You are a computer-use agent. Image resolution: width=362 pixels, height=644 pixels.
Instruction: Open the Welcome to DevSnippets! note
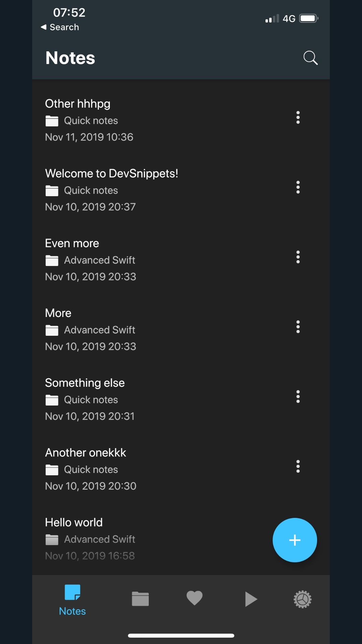pyautogui.click(x=112, y=173)
